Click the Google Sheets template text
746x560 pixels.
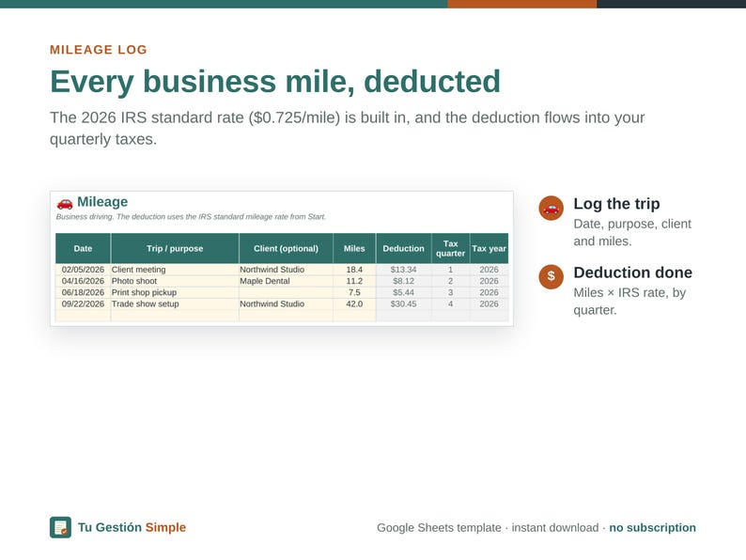[439, 528]
